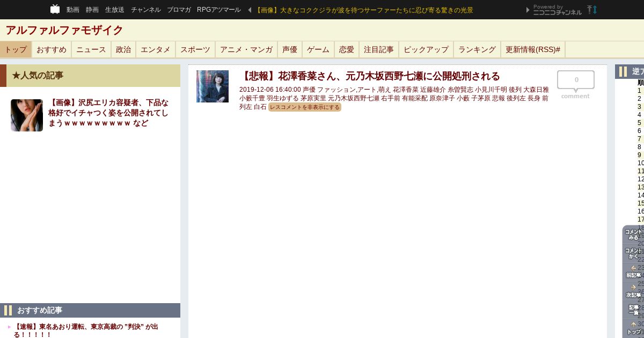Click the コメントかく floating button
The width and height of the screenshot is (644, 338).
tap(633, 253)
